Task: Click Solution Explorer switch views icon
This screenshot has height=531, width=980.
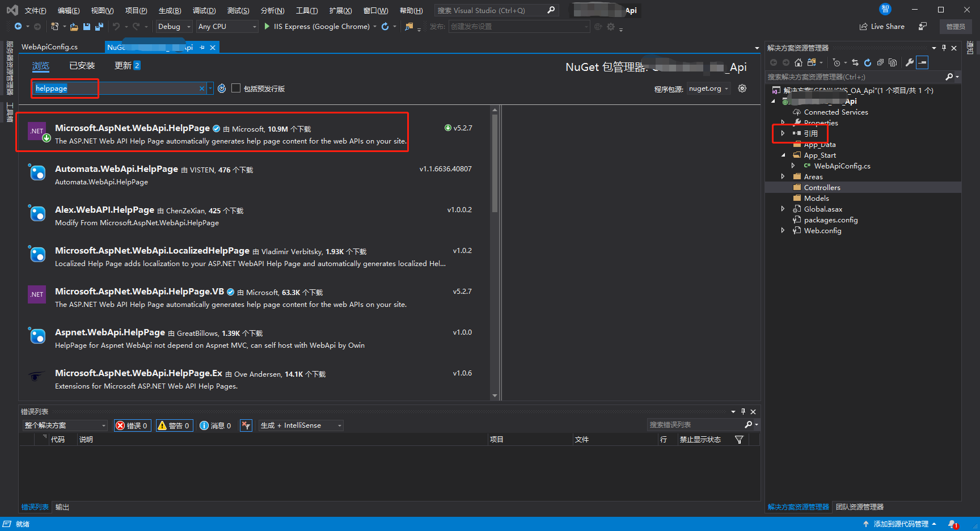Action: point(812,62)
